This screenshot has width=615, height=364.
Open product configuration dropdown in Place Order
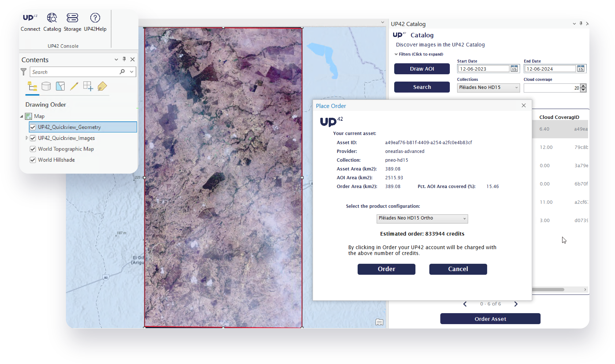coord(422,218)
